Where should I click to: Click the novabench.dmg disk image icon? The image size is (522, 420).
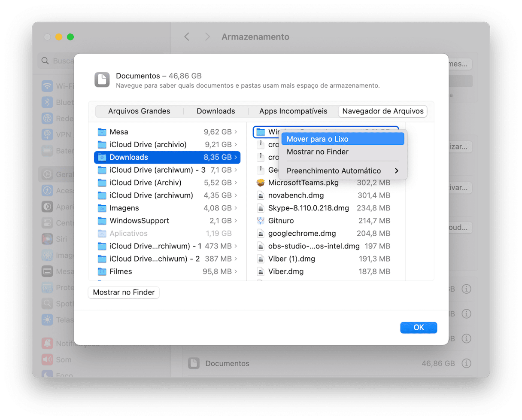[260, 195]
